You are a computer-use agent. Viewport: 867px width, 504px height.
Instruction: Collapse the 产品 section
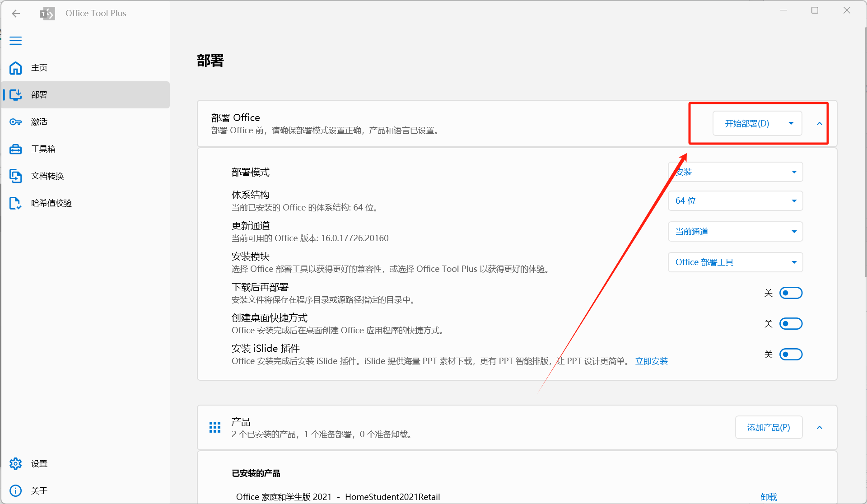coord(820,428)
